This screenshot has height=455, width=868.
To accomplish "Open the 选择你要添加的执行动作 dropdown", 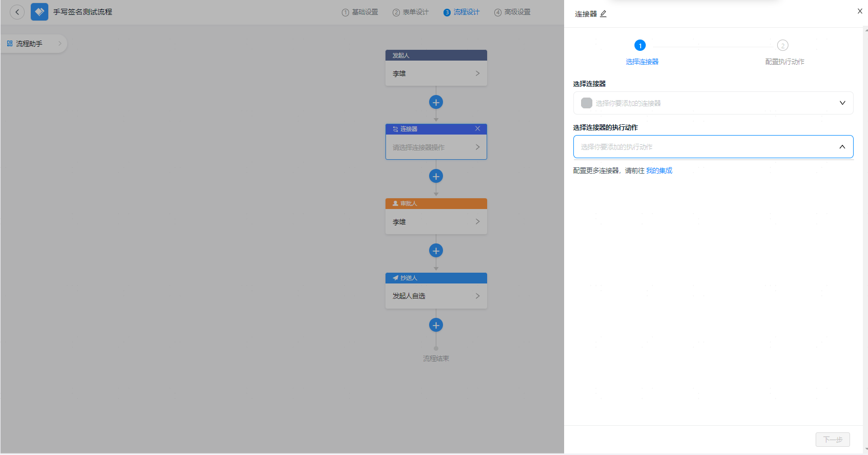I will pyautogui.click(x=713, y=147).
